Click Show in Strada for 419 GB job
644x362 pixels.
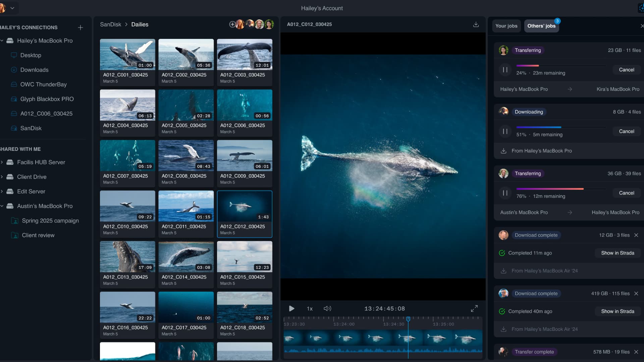coord(617,311)
